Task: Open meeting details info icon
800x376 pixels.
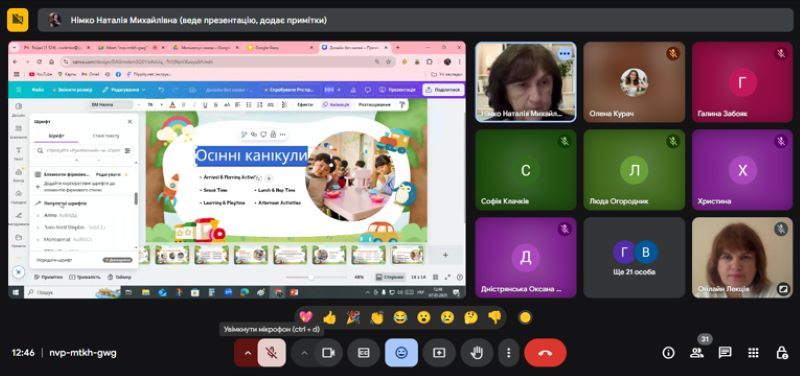Action: (x=668, y=353)
